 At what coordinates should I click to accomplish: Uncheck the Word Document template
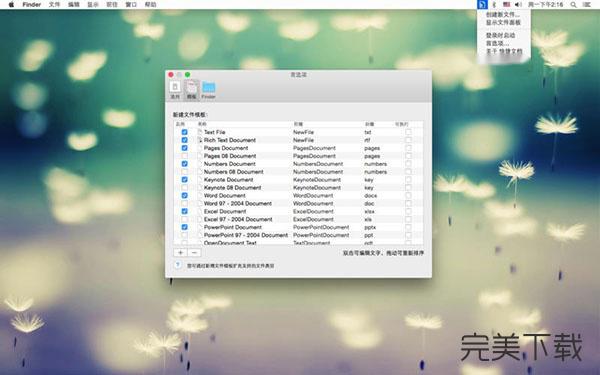click(x=184, y=196)
